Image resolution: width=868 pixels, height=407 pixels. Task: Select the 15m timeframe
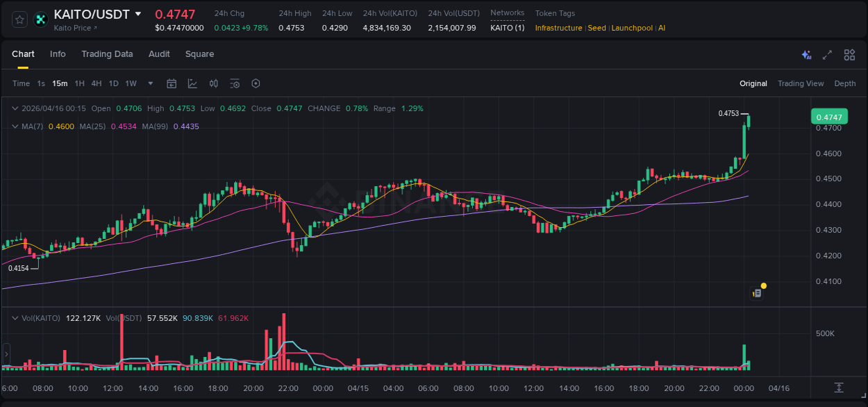coord(60,83)
